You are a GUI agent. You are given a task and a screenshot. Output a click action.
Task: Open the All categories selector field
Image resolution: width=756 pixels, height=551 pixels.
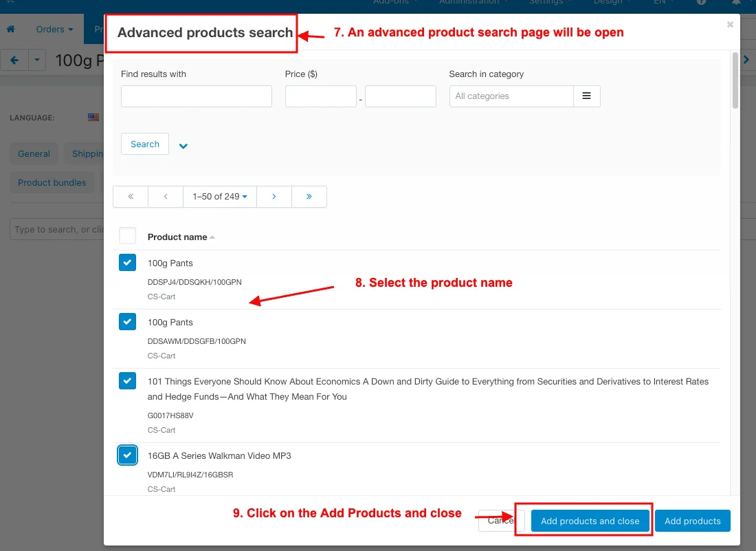[x=511, y=96]
